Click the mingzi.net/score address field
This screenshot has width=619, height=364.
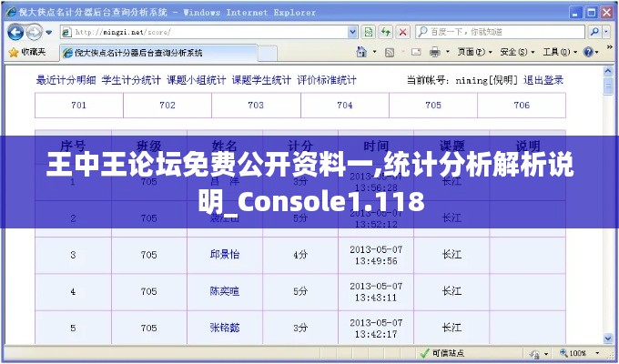point(209,32)
